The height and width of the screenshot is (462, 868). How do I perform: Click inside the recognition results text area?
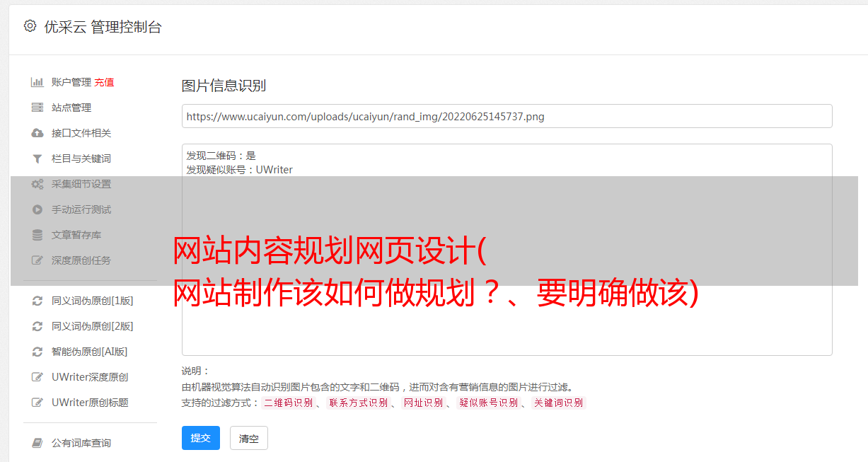point(507,250)
